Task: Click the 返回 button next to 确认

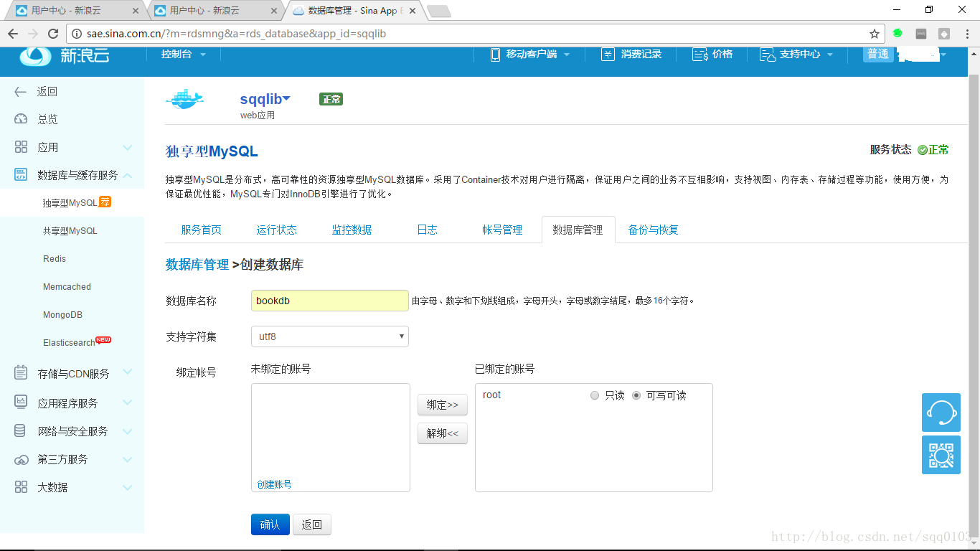Action: tap(312, 524)
